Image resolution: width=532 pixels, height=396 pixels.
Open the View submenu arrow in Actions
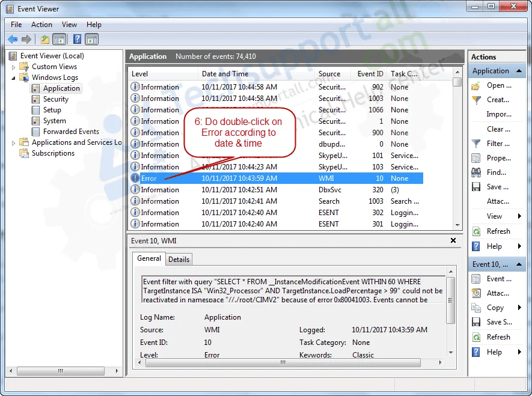pos(519,216)
